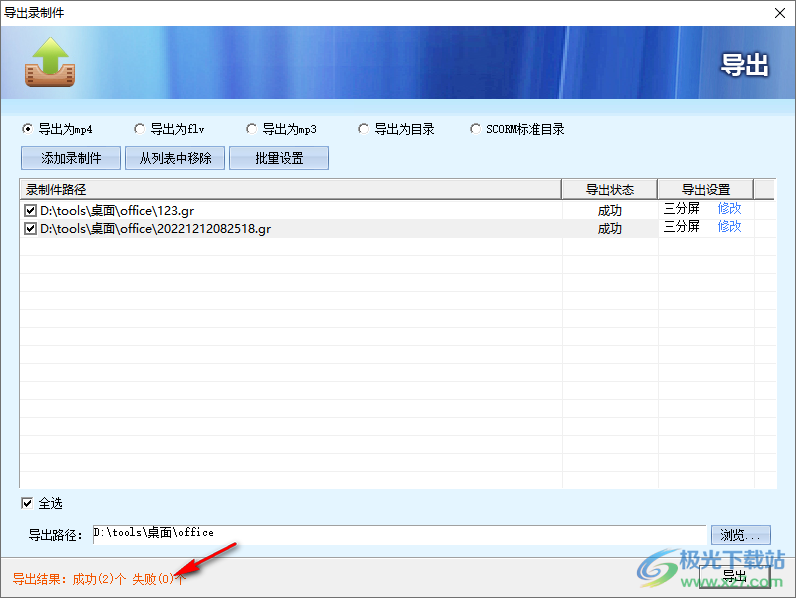Click the 添加录制件 button
The height and width of the screenshot is (598, 796).
coord(71,158)
